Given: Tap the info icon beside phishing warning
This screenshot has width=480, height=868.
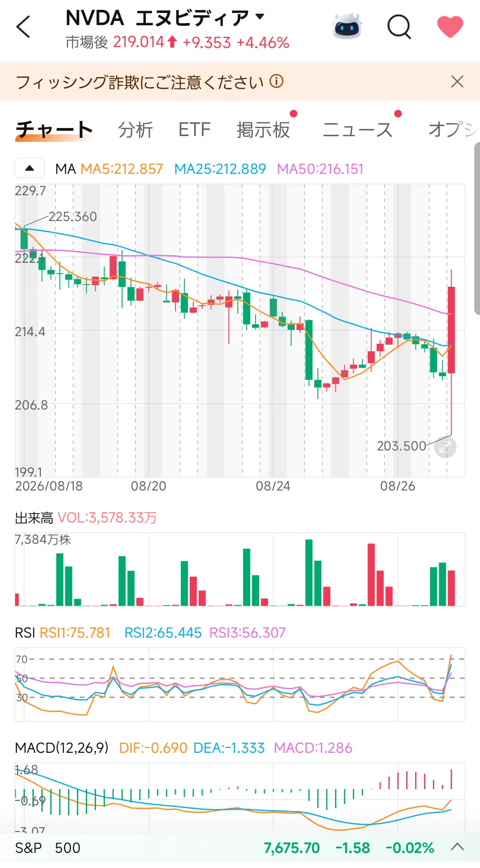Looking at the screenshot, I should 276,81.
